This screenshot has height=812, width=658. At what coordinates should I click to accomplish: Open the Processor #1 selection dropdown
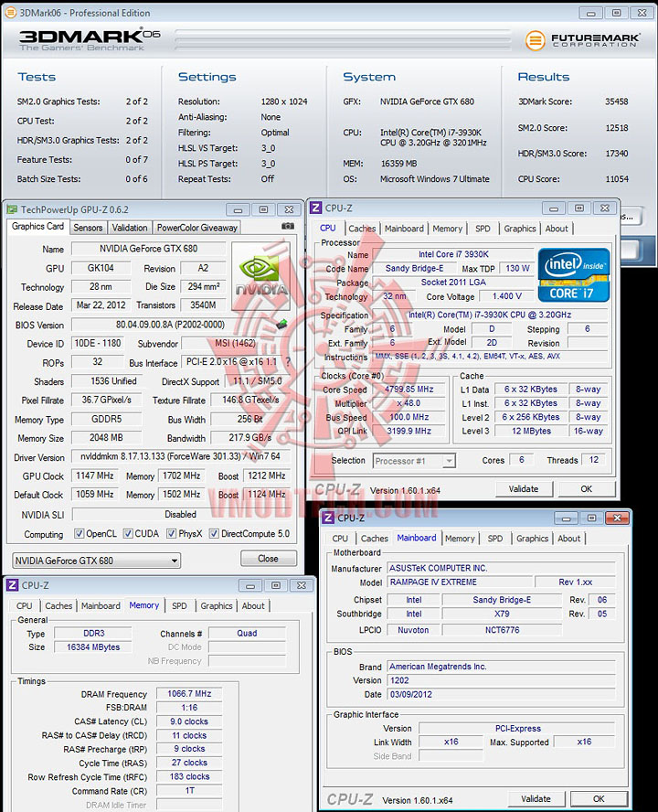[414, 460]
